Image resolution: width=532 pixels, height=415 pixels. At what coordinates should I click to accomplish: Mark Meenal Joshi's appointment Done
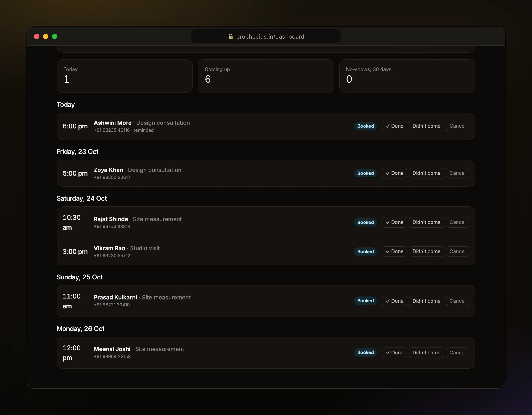(x=394, y=353)
